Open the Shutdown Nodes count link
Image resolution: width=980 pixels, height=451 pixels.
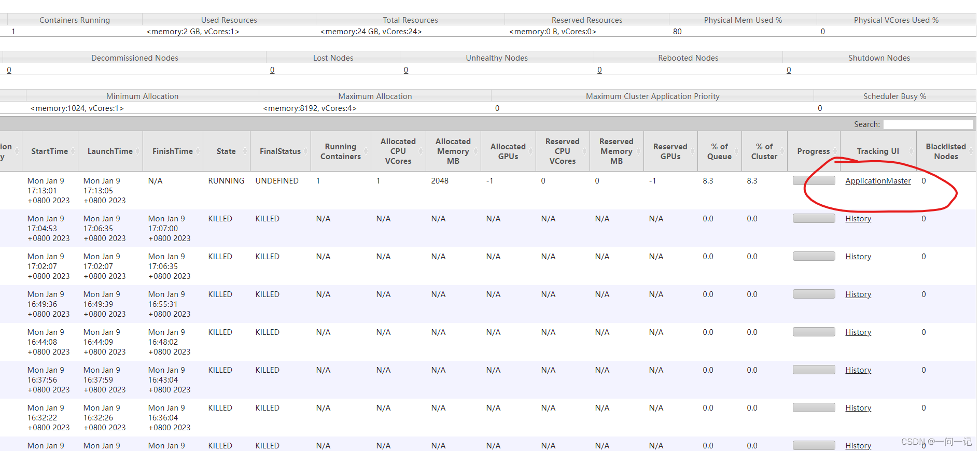click(x=789, y=70)
